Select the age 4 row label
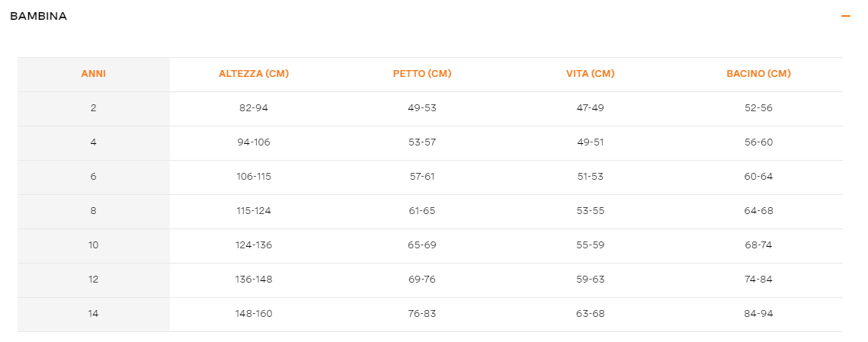Image resolution: width=868 pixels, height=342 pixels. pos(94,142)
